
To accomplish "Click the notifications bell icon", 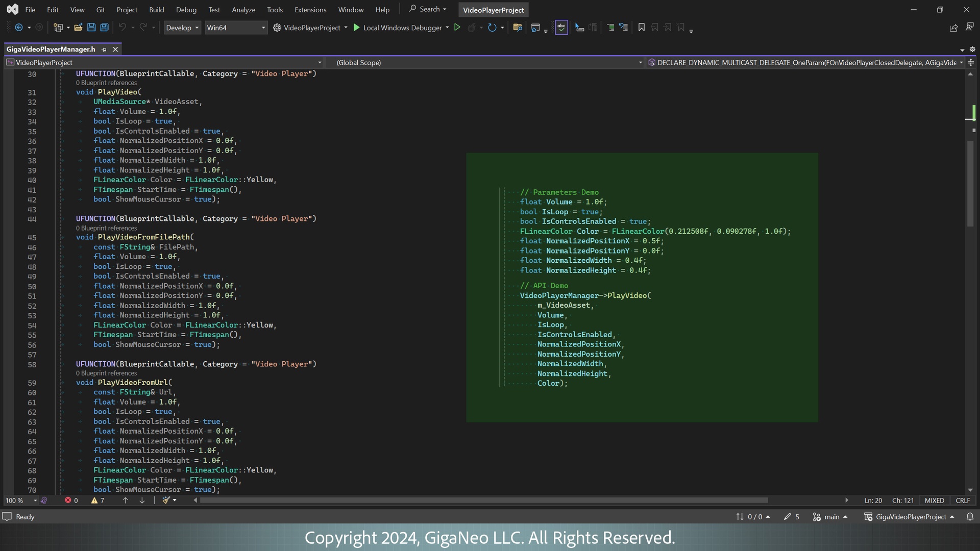I will click(970, 517).
